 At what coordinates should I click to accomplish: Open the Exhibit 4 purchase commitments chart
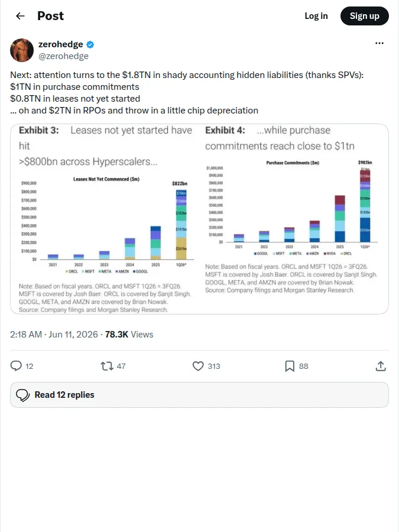(x=294, y=219)
